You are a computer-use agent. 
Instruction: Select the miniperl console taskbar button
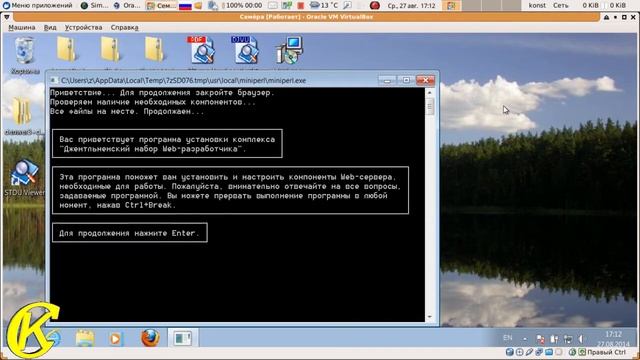(x=182, y=338)
